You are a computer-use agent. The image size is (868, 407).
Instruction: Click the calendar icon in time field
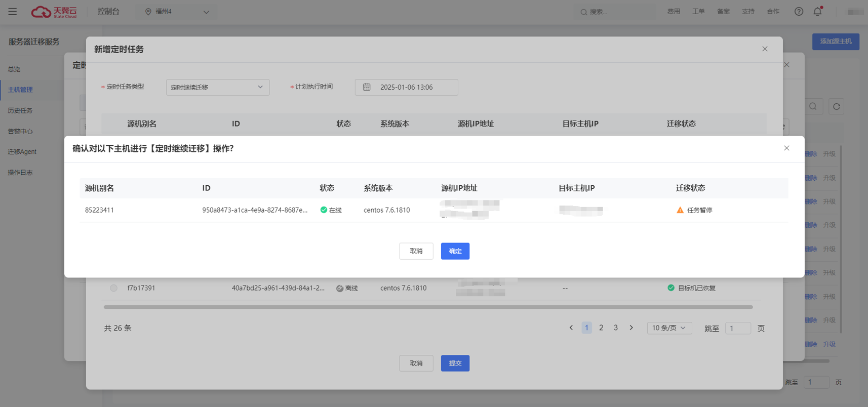[x=367, y=87]
